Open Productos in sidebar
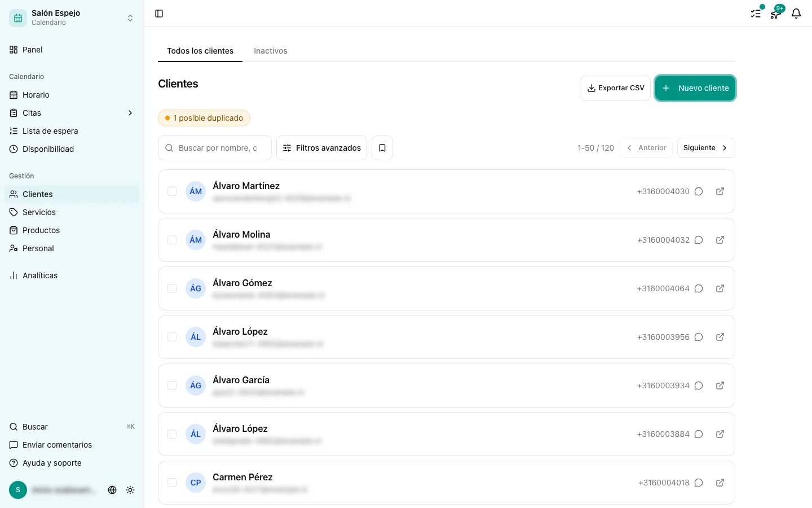812x508 pixels. tap(72, 230)
